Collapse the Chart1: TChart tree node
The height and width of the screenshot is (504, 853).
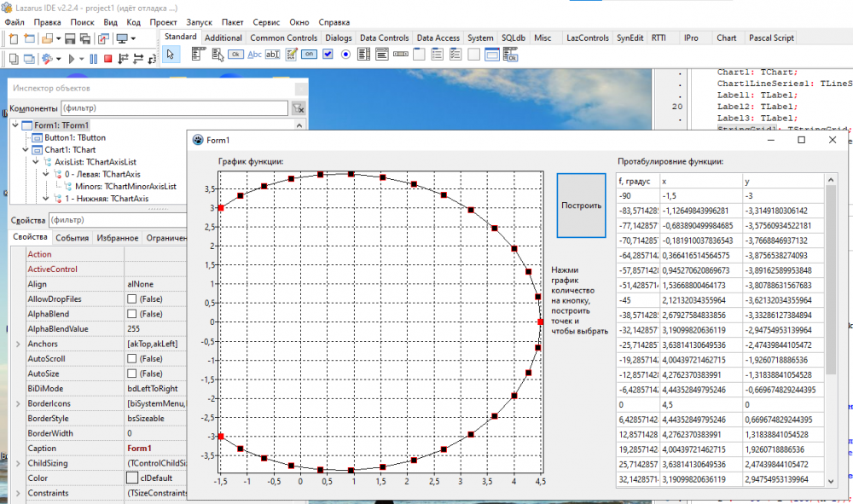pos(26,149)
